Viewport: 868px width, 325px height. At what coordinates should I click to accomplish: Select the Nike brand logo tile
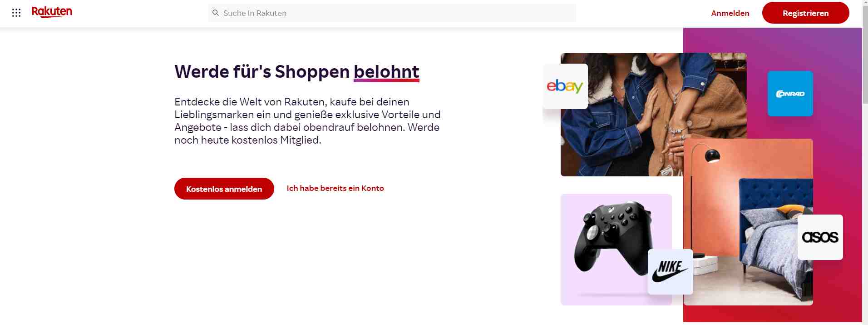670,271
